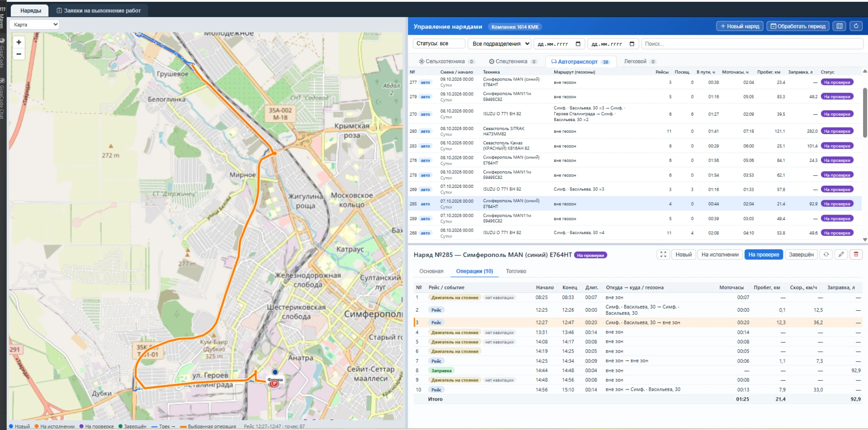The image size is (868, 430).
Task: Zoom in the map with plus button
Action: [19, 42]
